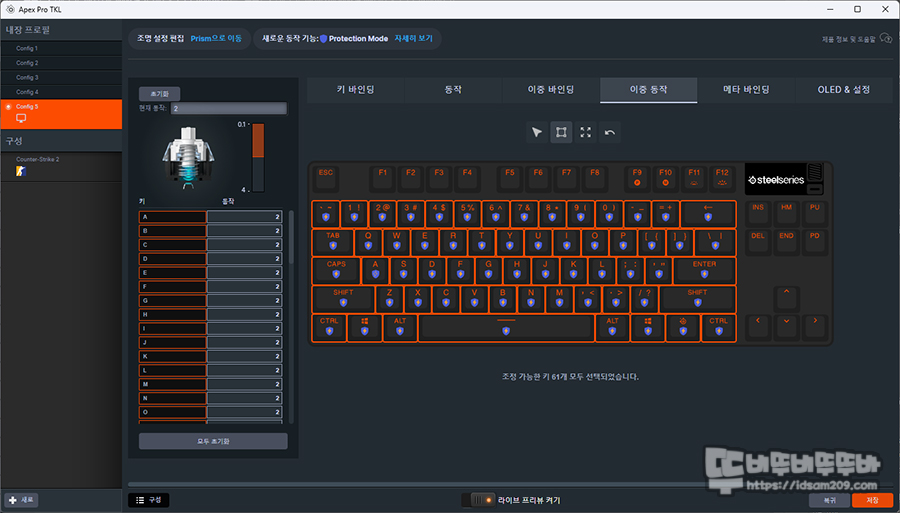Click the SteelSeries OLED logo display
The width and height of the screenshot is (900, 513).
[776, 180]
